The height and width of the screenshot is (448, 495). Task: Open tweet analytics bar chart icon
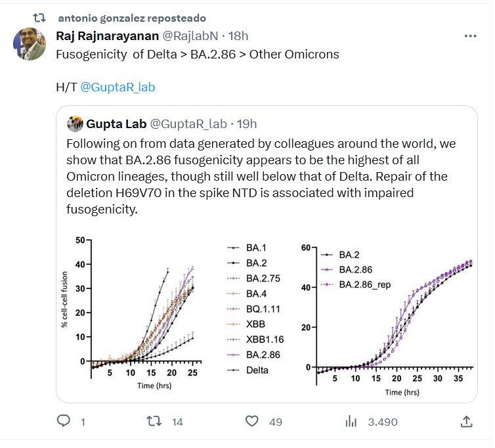351,421
